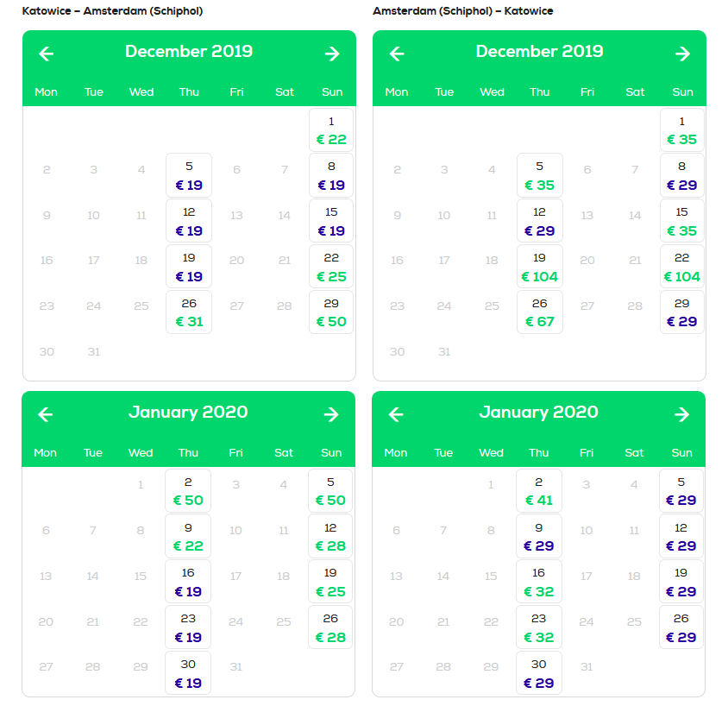Viewport: 728px width, 706px height.
Task: Choose December 26 return flight at €67
Action: 539,312
